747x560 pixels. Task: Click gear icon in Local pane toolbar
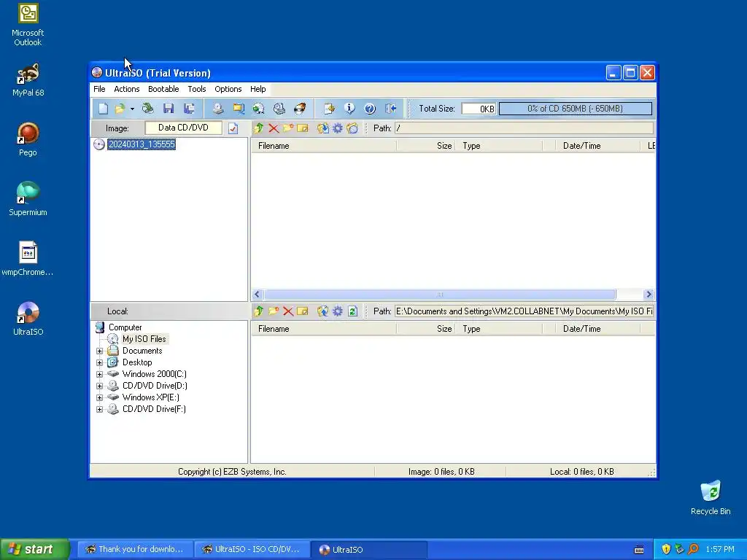(337, 311)
